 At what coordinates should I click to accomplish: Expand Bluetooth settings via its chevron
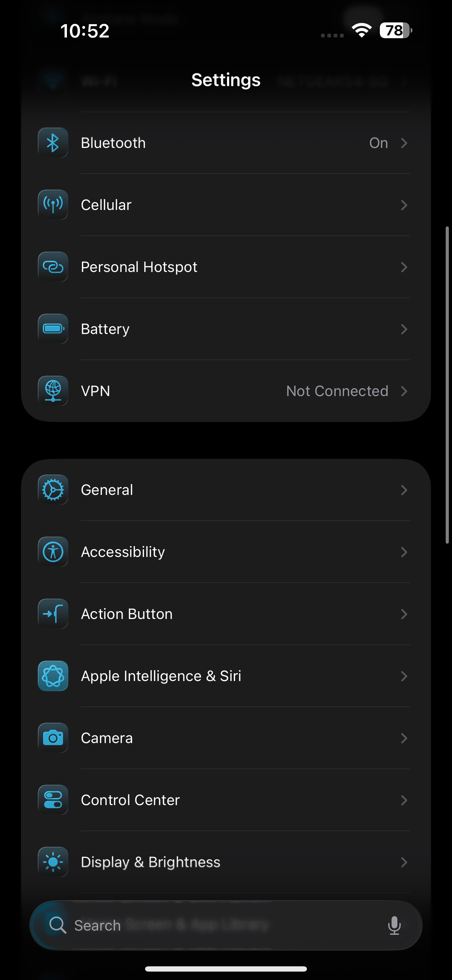(404, 143)
